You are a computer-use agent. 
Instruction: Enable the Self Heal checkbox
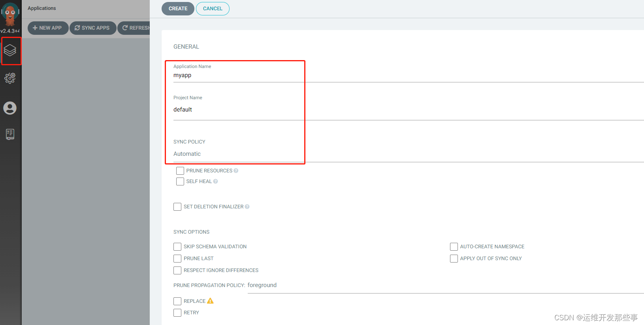tap(180, 181)
